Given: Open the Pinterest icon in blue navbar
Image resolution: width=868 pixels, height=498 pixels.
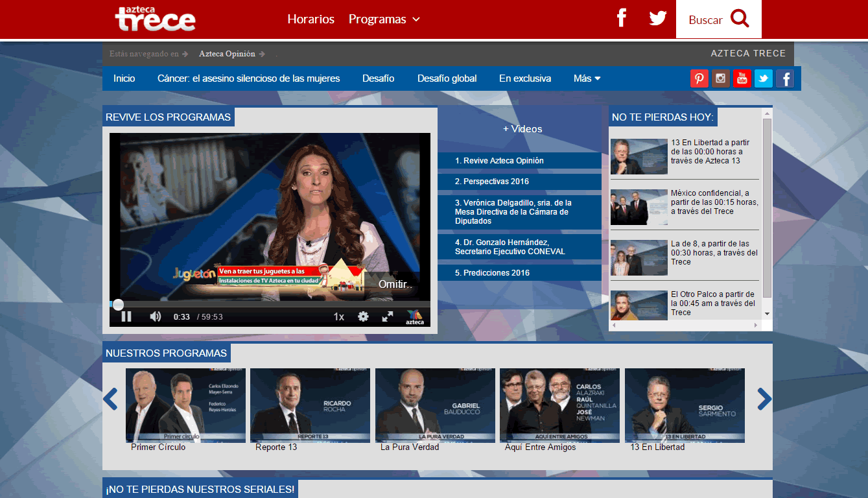Looking at the screenshot, I should coord(699,78).
